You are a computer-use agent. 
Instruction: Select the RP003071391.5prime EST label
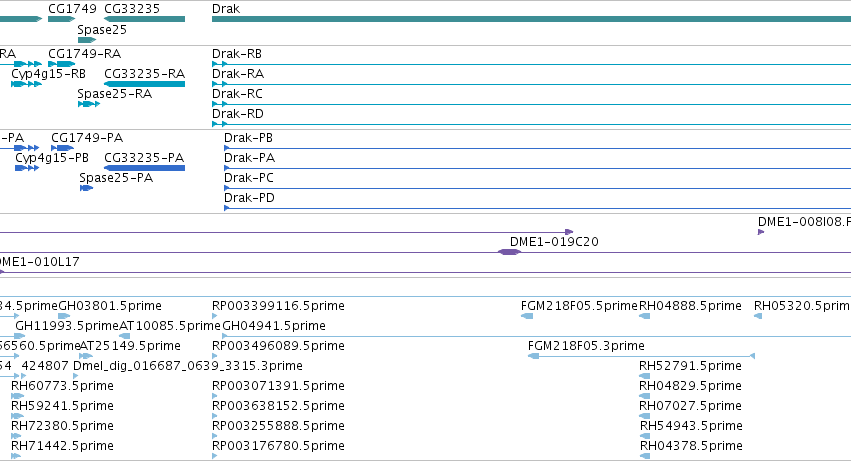tap(278, 387)
